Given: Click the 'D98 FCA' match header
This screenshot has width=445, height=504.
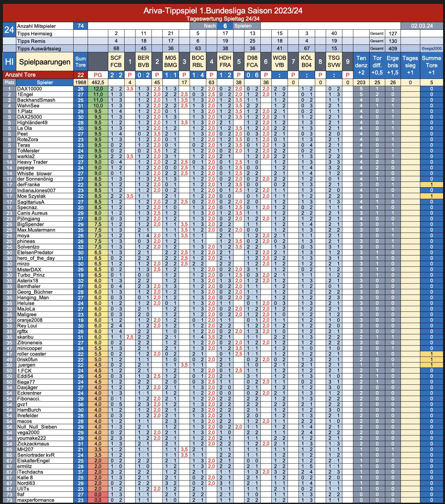Looking at the screenshot, I should 252,62.
